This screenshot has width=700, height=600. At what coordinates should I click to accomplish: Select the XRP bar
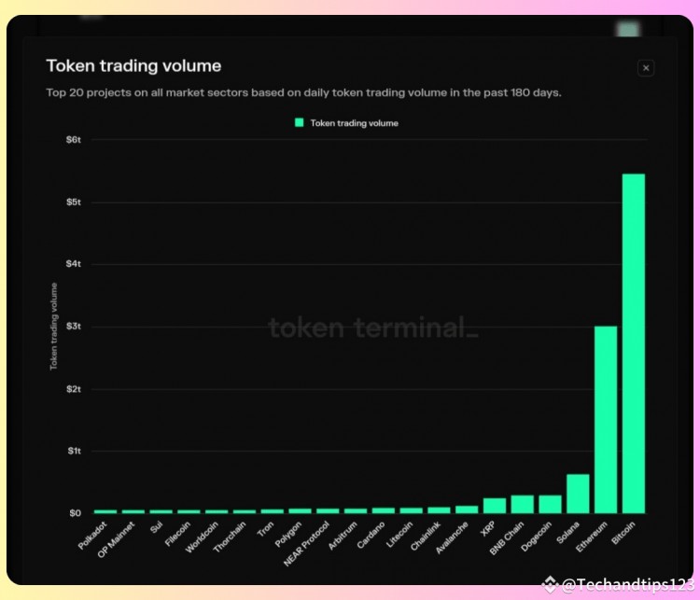point(494,505)
